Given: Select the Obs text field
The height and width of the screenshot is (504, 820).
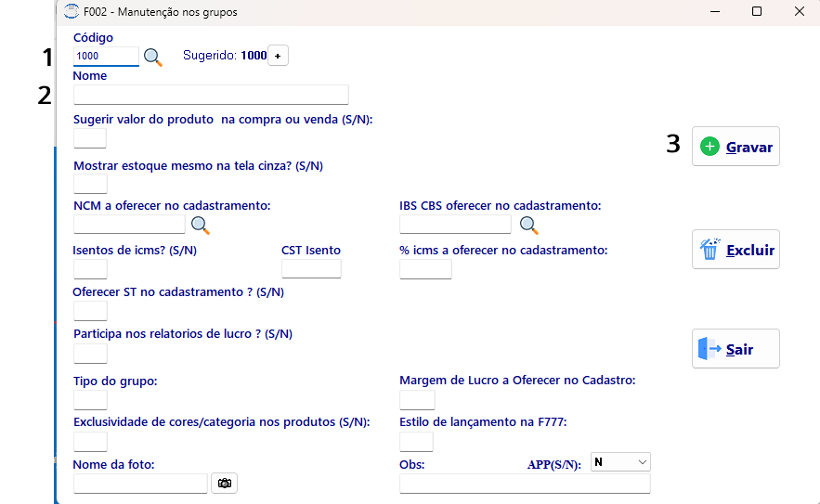Looking at the screenshot, I should tap(525, 484).
